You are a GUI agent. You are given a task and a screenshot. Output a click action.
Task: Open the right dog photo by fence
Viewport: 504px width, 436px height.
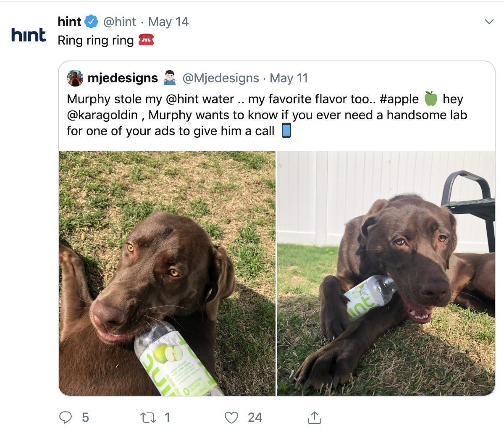pos(386,273)
